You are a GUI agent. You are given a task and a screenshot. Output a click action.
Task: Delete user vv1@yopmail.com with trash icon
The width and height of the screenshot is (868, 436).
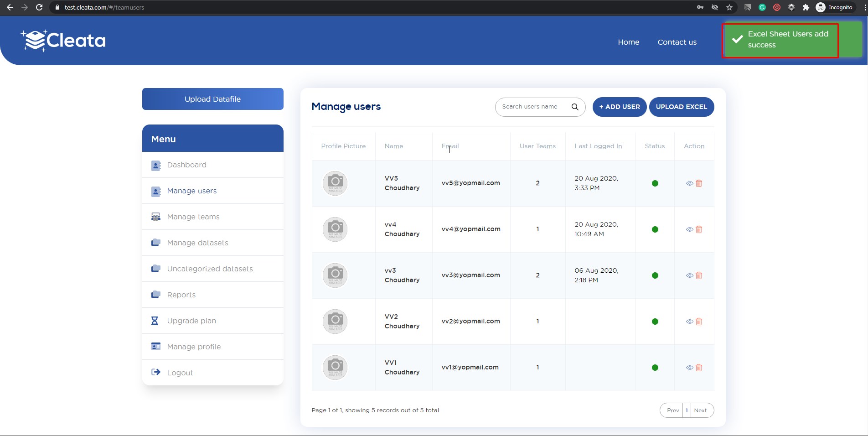699,368
